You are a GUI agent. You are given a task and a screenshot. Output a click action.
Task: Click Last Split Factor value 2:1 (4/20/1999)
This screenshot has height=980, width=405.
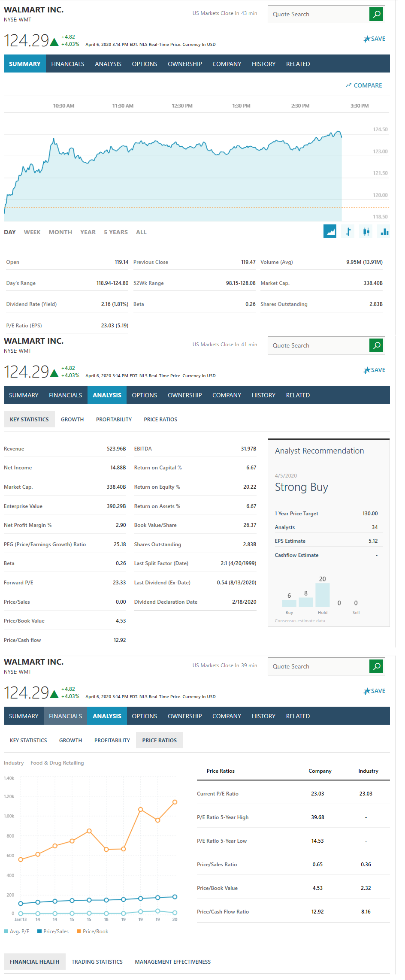click(238, 563)
